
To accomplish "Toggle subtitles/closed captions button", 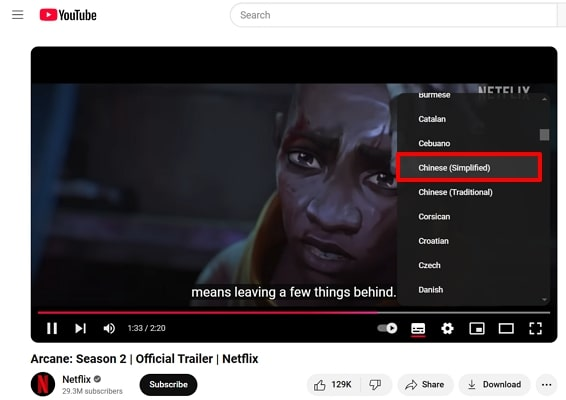I will [x=418, y=329].
